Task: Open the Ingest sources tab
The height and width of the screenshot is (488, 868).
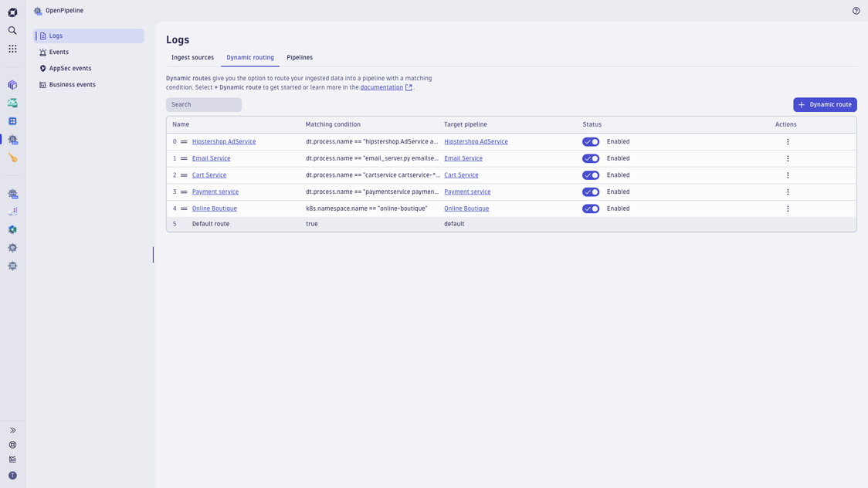Action: tap(192, 57)
